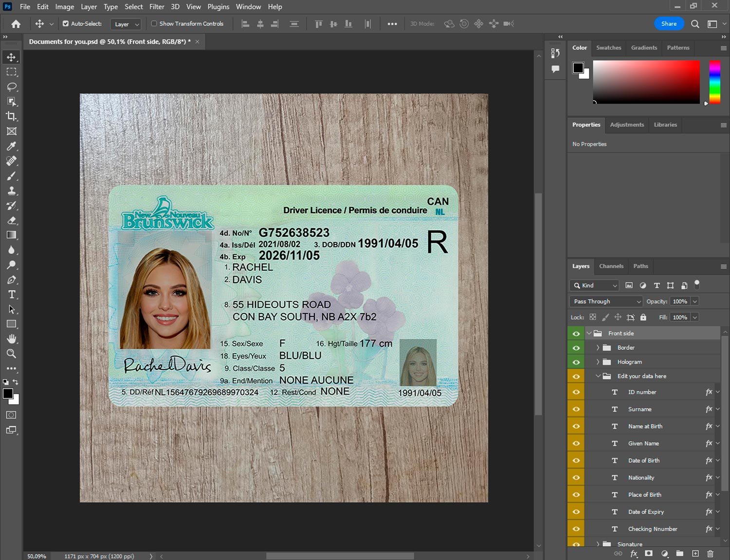The width and height of the screenshot is (730, 560).
Task: Activate the Eraser tool
Action: pyautogui.click(x=12, y=220)
